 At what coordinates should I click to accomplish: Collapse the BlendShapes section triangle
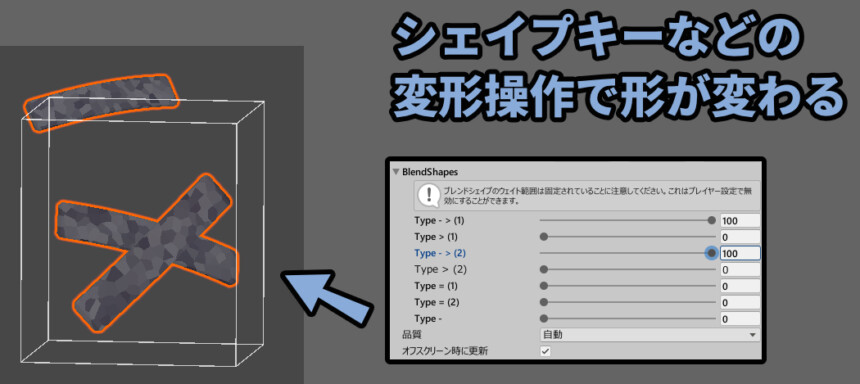tap(395, 171)
